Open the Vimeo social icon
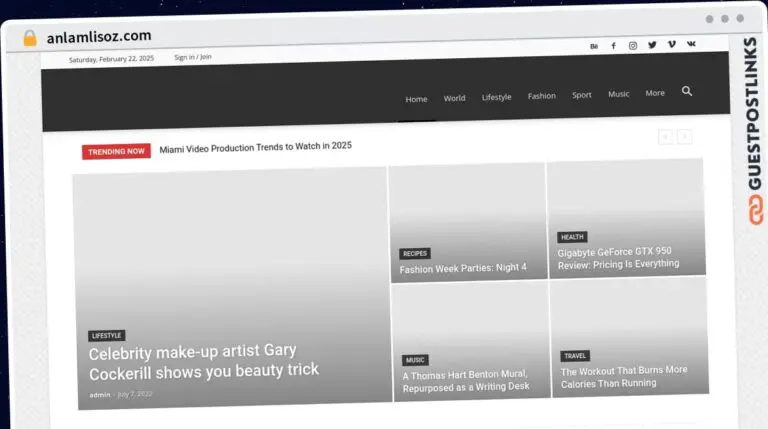 671,45
